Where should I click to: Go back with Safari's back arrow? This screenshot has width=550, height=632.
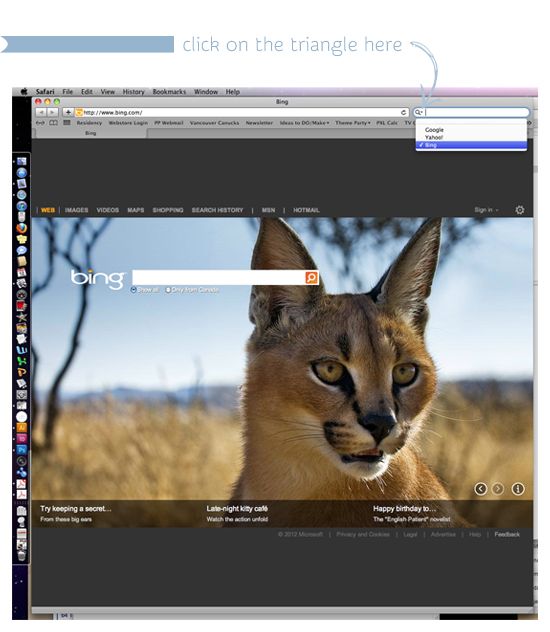click(41, 112)
